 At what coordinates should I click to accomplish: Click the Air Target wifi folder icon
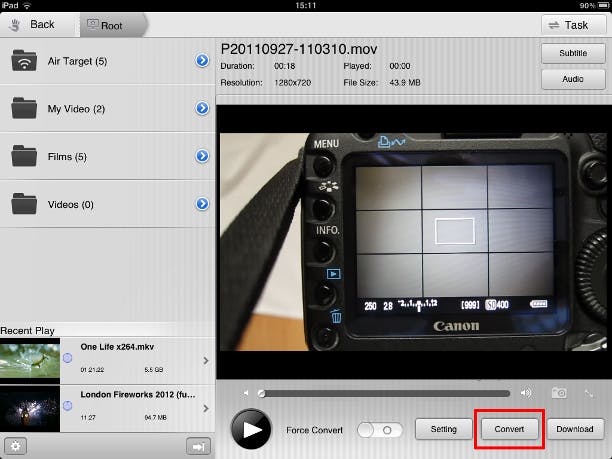[24, 60]
